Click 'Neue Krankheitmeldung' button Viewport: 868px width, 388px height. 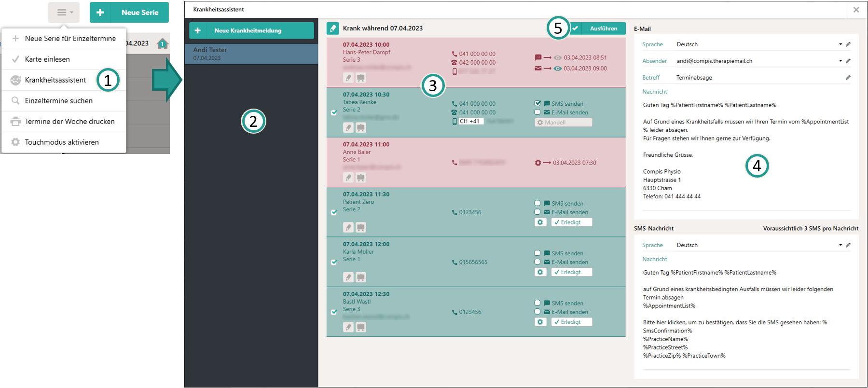pyautogui.click(x=251, y=30)
